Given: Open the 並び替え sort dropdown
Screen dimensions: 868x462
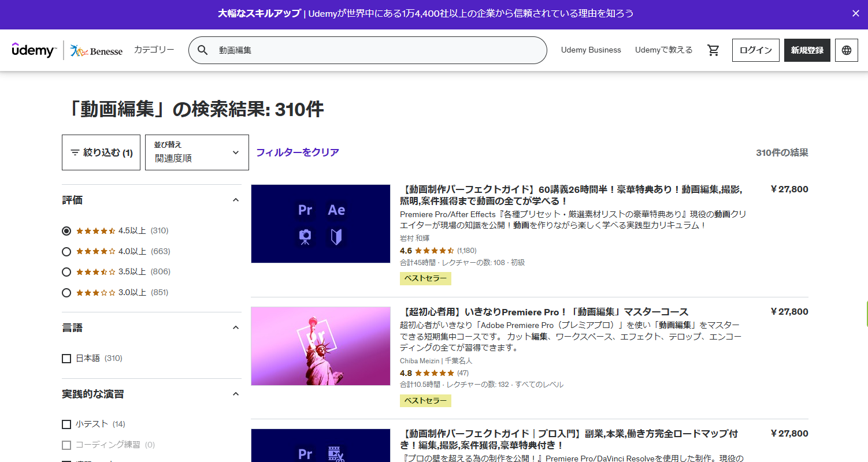Looking at the screenshot, I should tap(197, 152).
